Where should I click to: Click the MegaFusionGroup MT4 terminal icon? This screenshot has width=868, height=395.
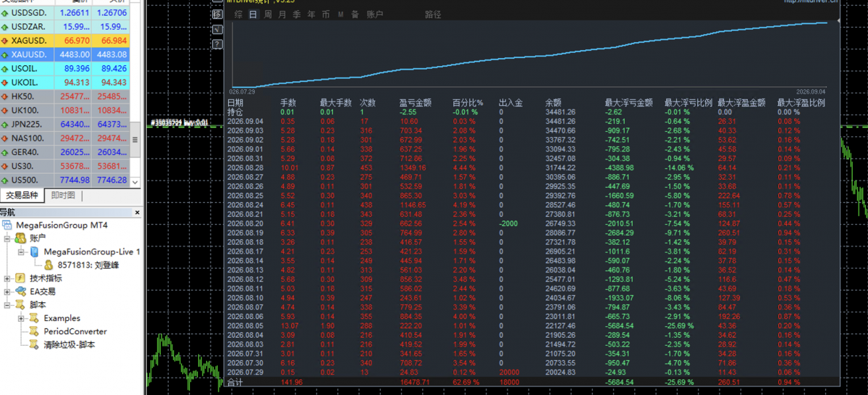point(7,225)
